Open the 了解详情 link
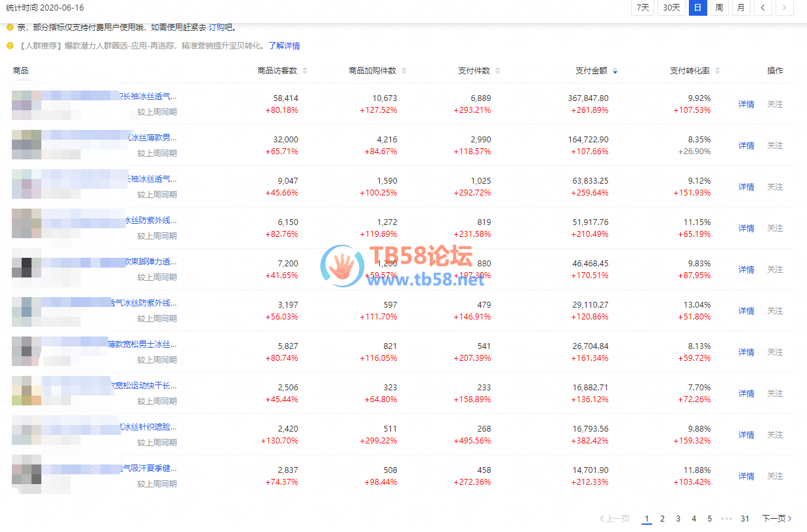The image size is (807, 532). [284, 46]
